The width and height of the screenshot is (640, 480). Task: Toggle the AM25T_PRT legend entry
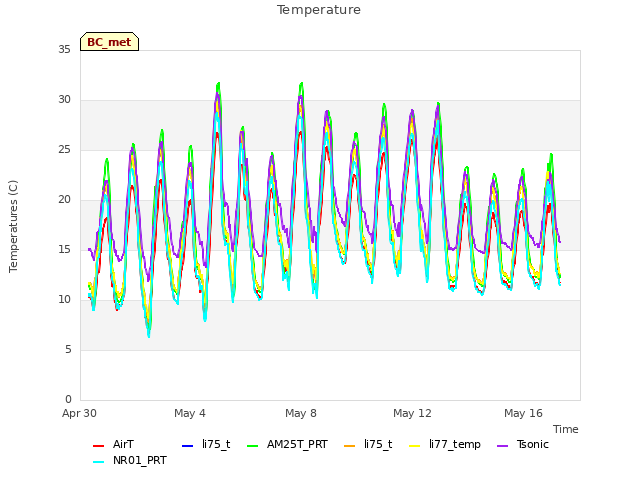(287, 444)
